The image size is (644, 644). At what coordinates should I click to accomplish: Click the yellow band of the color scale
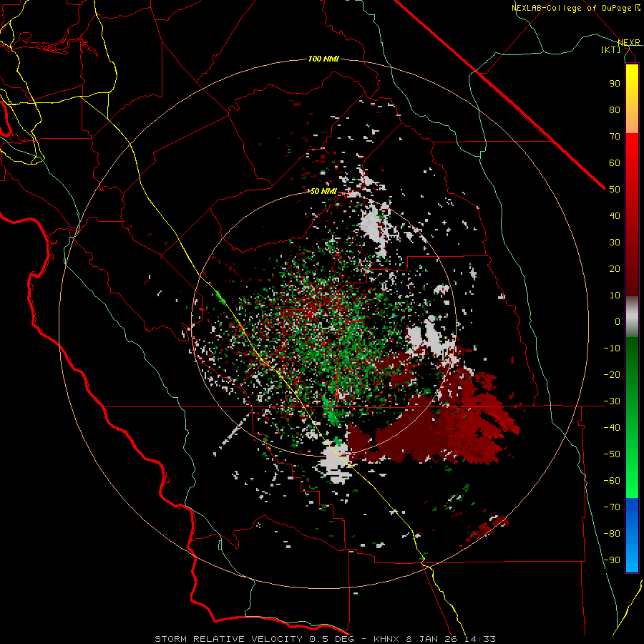pos(632,99)
